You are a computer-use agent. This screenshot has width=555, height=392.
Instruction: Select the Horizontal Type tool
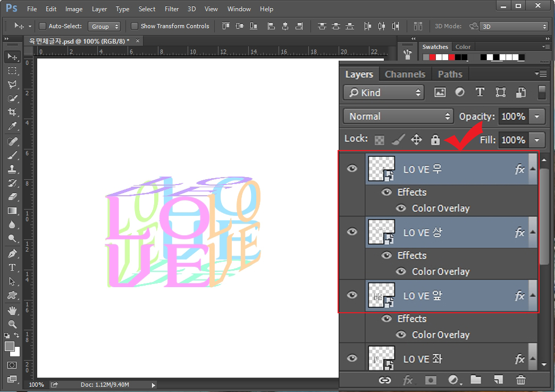coord(12,268)
